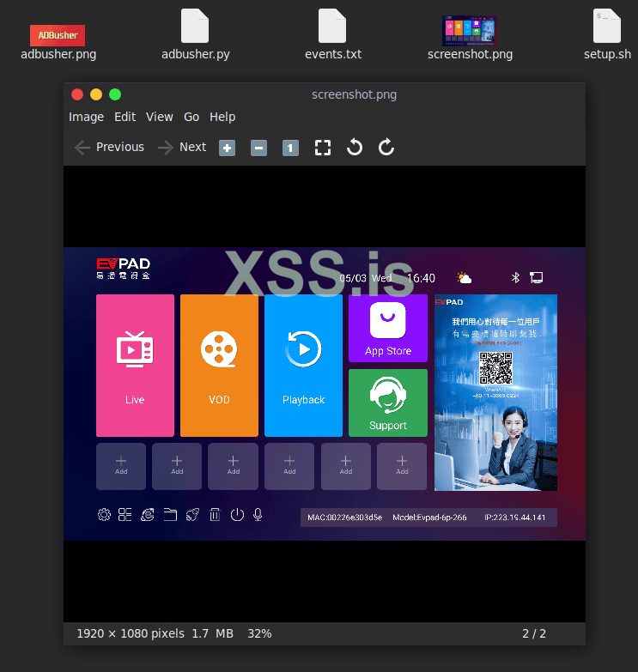Click the EVPAD power icon
Viewport: 638px width, 672px height.
237,514
